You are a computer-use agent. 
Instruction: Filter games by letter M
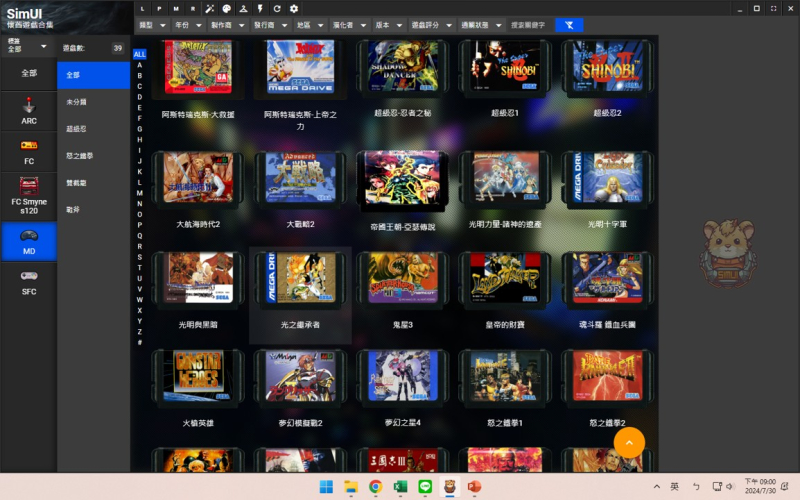point(139,193)
